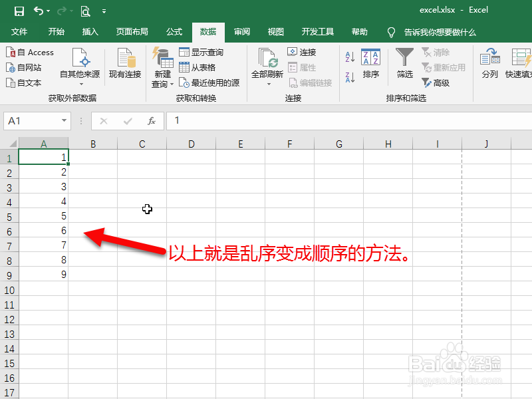Switch to the 开发工具 tab
Viewport: 532px width, 399px height.
coord(318,32)
